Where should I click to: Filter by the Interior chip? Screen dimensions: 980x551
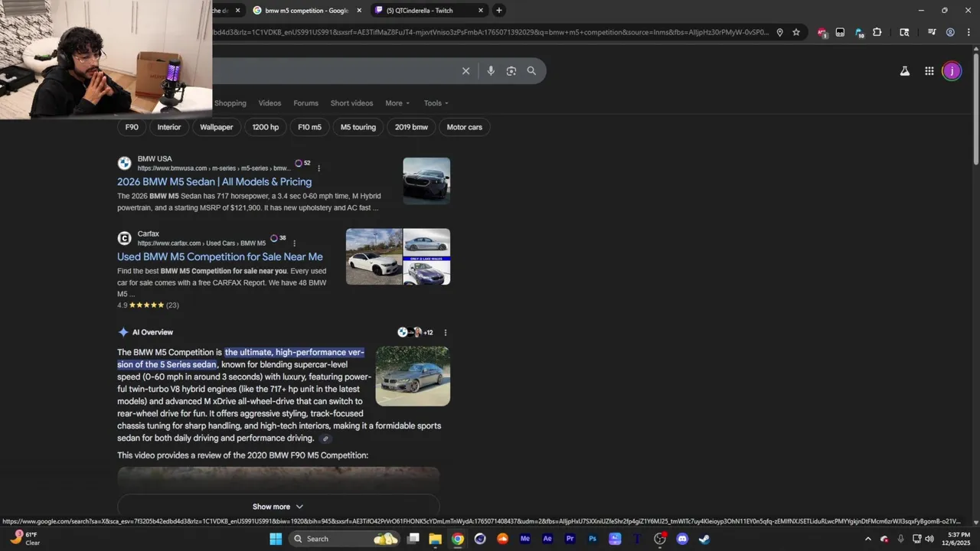(x=169, y=127)
